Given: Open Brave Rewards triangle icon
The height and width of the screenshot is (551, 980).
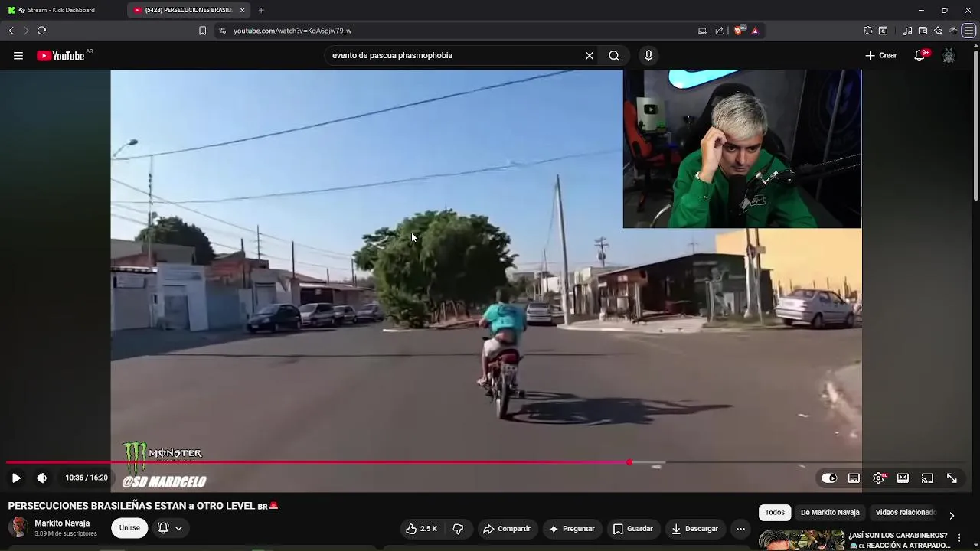Looking at the screenshot, I should click(x=755, y=31).
